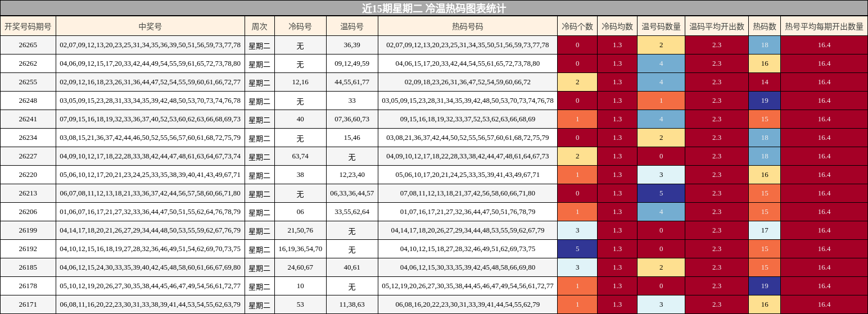Click 星期二 cell in row 26241
This screenshot has height=314, width=868.
(x=260, y=119)
